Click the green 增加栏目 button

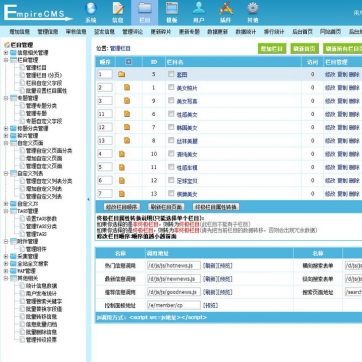272,49
